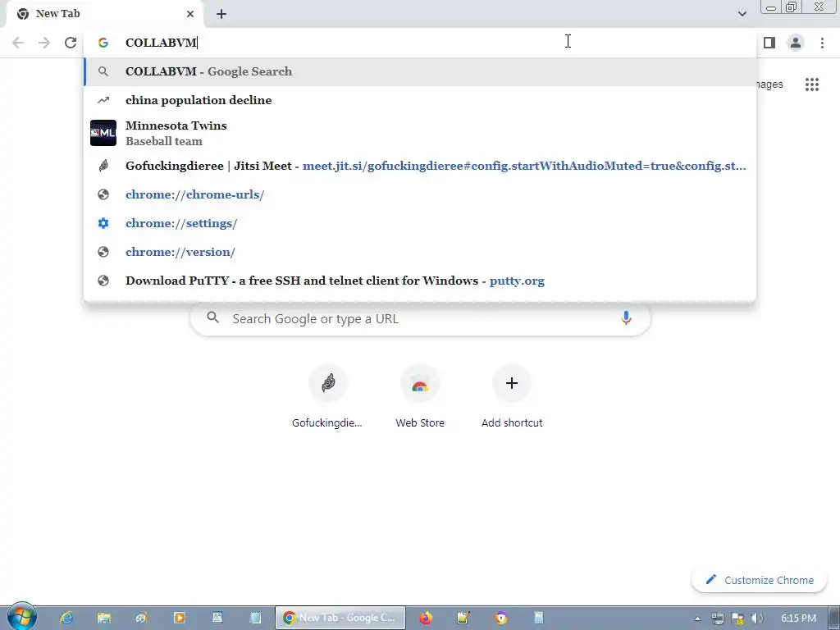
Task: Launch Internet Explorer from taskbar
Action: [x=66, y=618]
